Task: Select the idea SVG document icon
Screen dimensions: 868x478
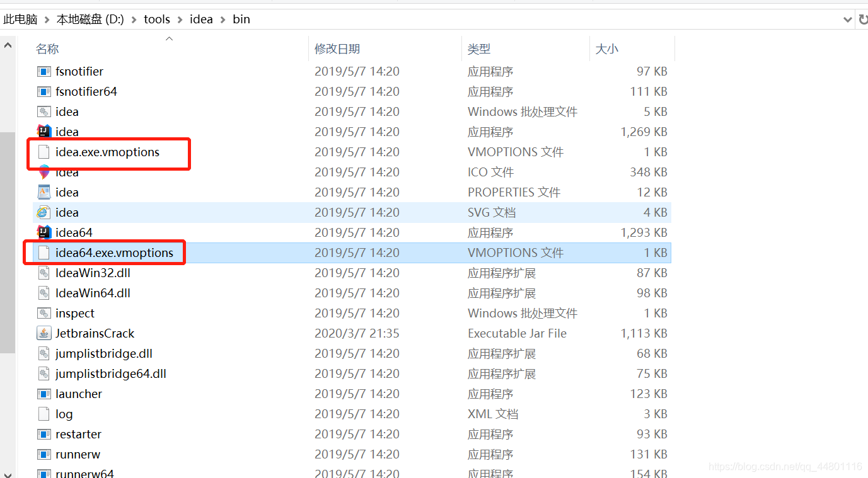Action: (43, 212)
